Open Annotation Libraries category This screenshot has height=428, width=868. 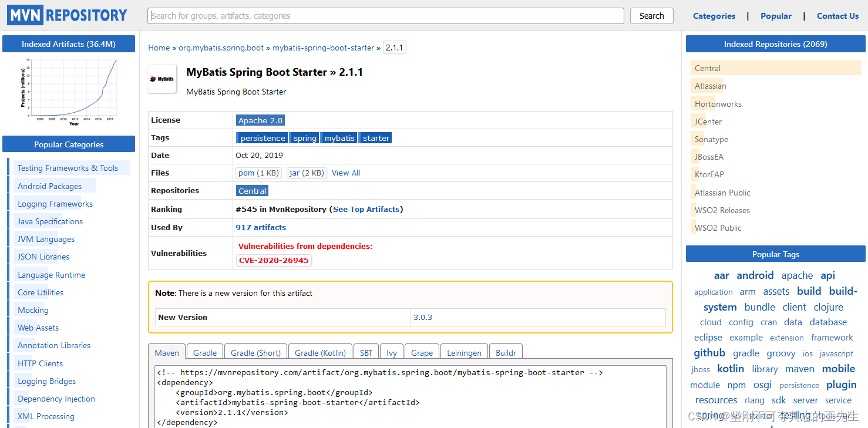[x=54, y=345]
